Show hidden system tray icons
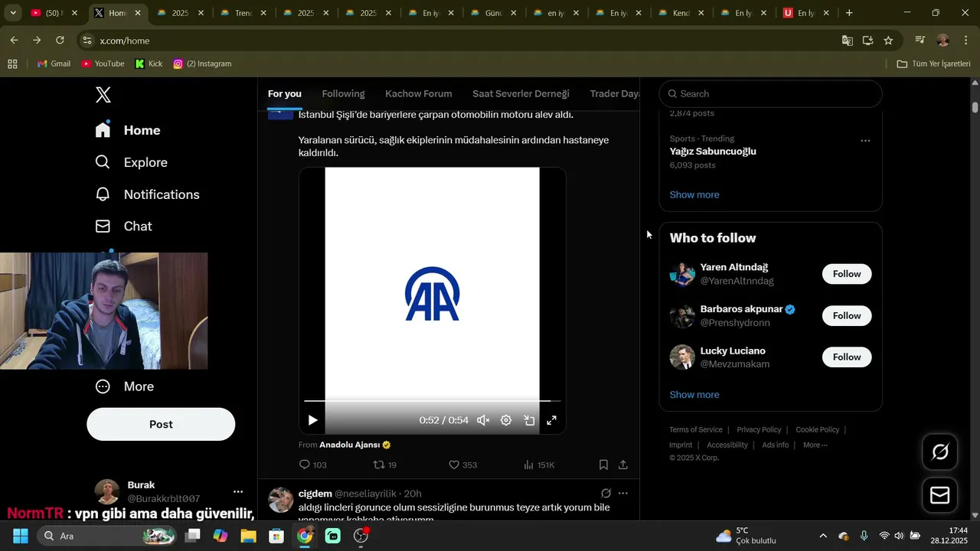 tap(823, 536)
